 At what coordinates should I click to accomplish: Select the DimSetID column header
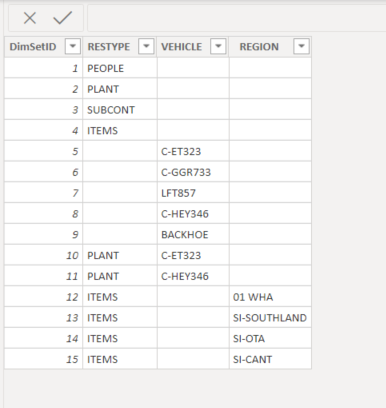pos(33,47)
